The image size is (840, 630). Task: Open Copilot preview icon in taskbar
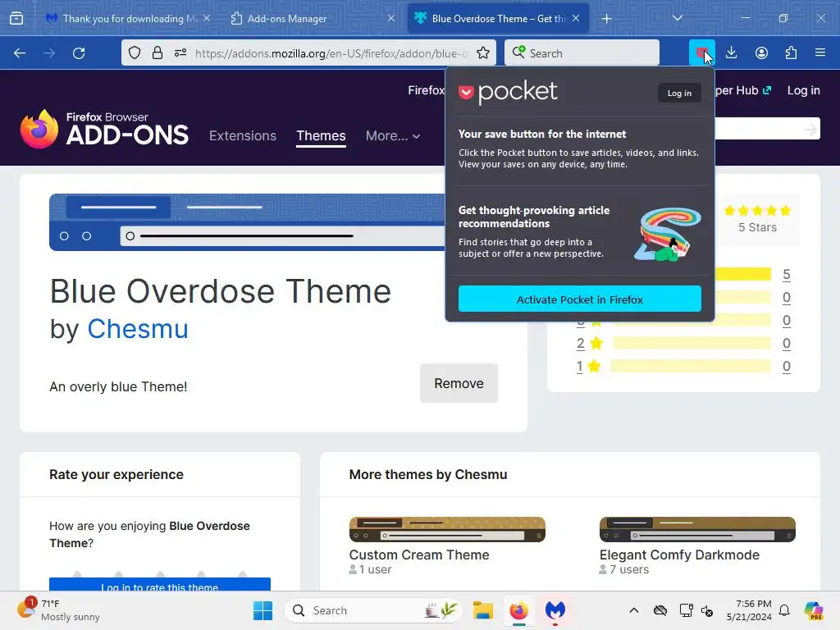pyautogui.click(x=813, y=610)
